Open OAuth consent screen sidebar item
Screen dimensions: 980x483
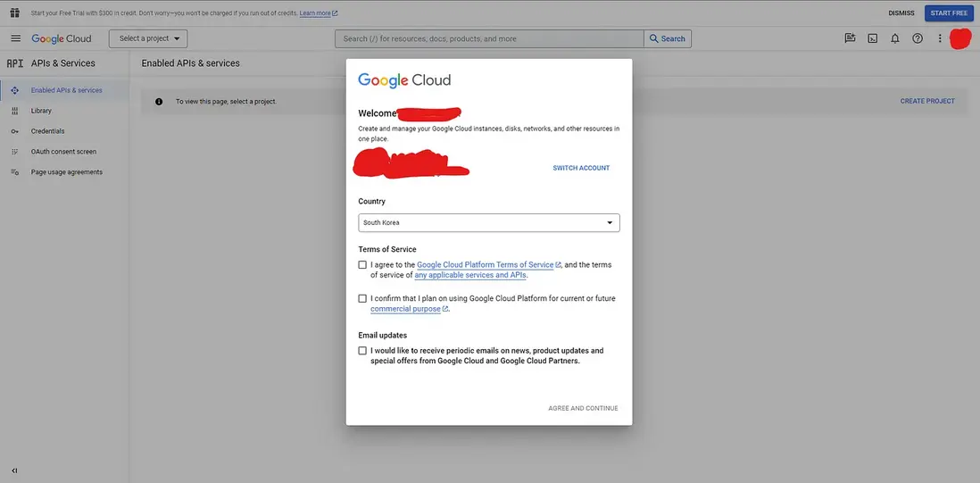coord(64,151)
